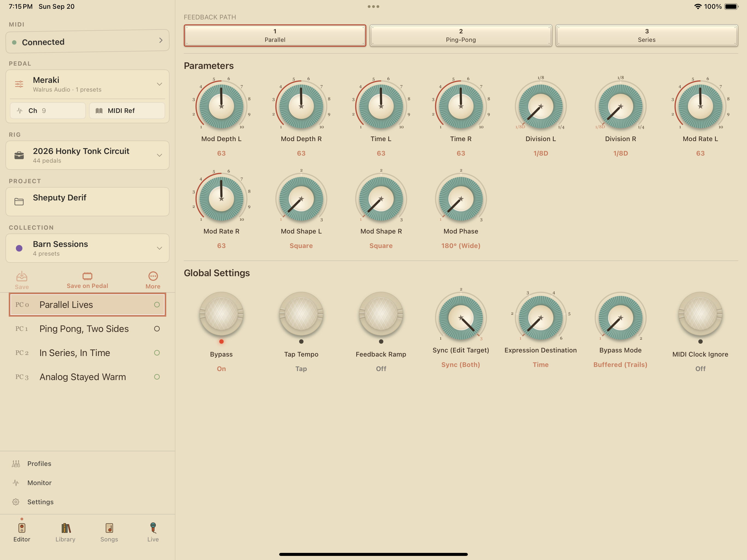Open the Ch 9 channel selector
The image size is (747, 560).
(48, 110)
